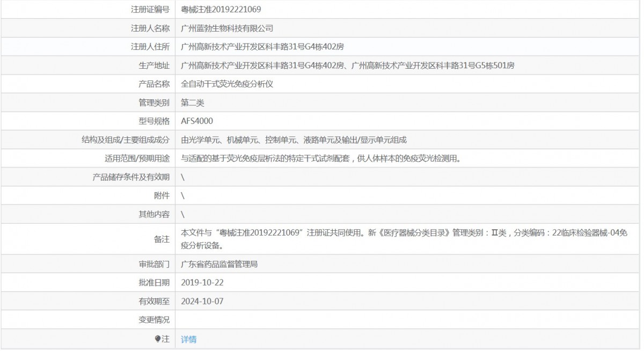Click the 有效期至 label
This screenshot has height=351, width=644.
[x=154, y=301]
